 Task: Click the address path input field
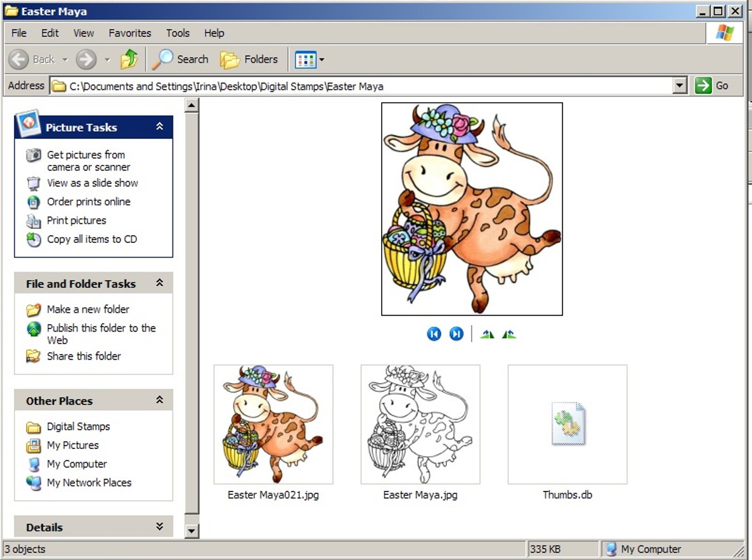pyautogui.click(x=361, y=86)
